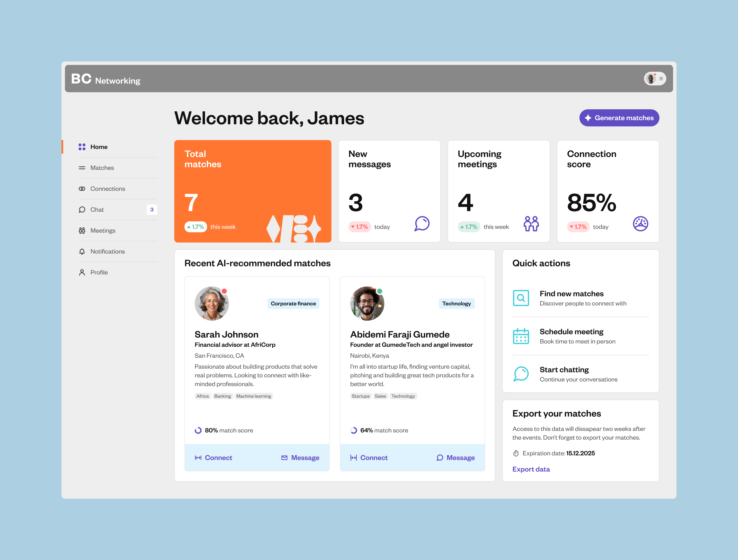The image size is (738, 560).
Task: Click the Notifications bell icon
Action: [x=82, y=252]
